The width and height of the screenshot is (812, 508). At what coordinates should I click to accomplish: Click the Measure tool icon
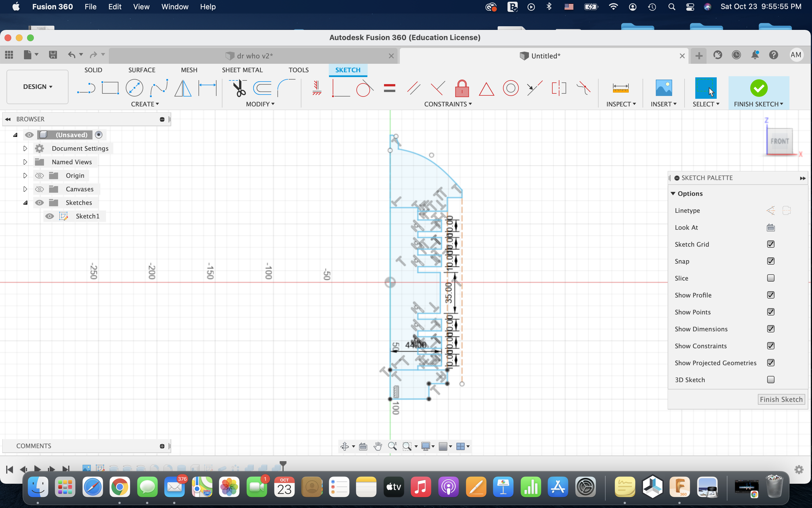620,88
